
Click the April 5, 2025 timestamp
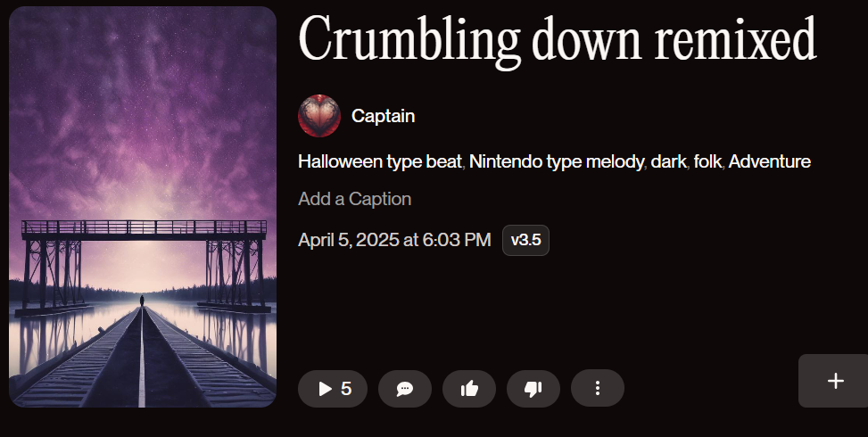394,240
